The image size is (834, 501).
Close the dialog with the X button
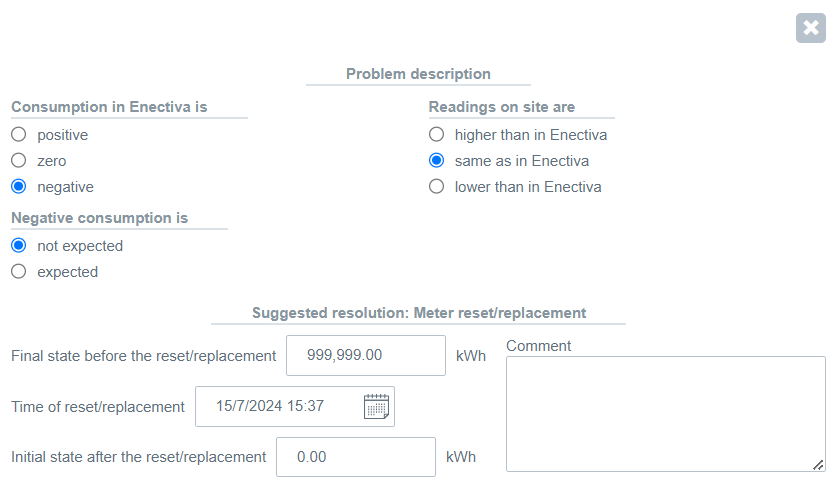click(810, 28)
